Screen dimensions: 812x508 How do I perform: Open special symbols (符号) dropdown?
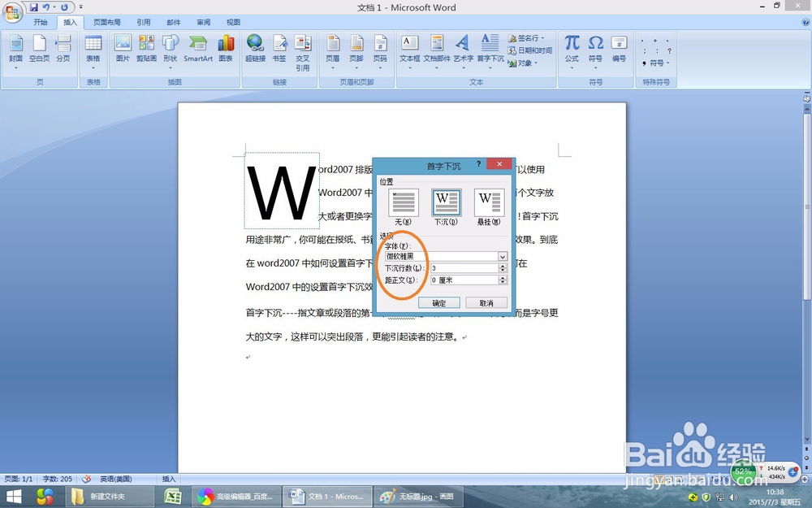tap(655, 63)
